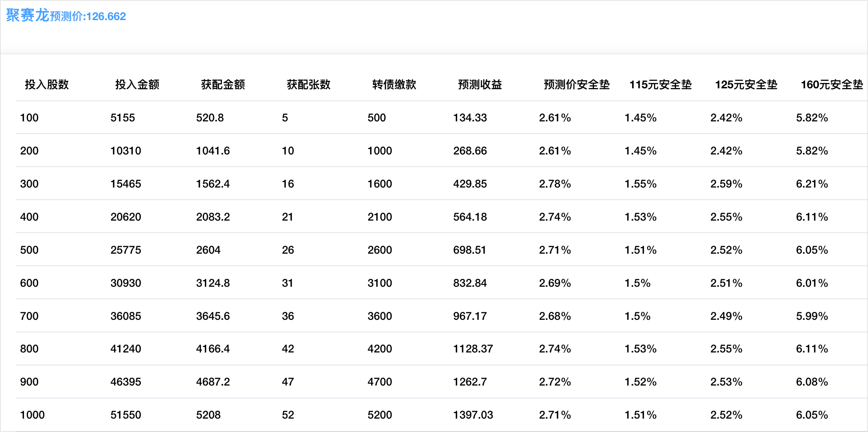Click the 160元安全垫 column header

pos(832,85)
